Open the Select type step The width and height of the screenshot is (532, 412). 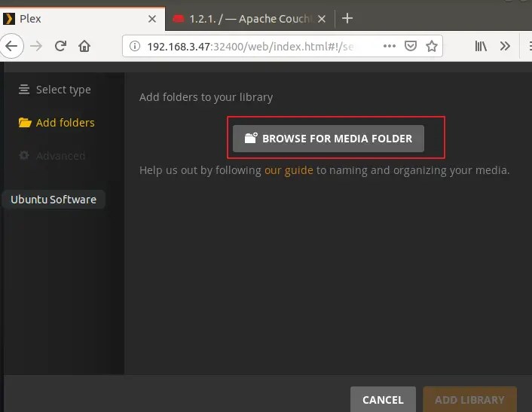coord(54,90)
